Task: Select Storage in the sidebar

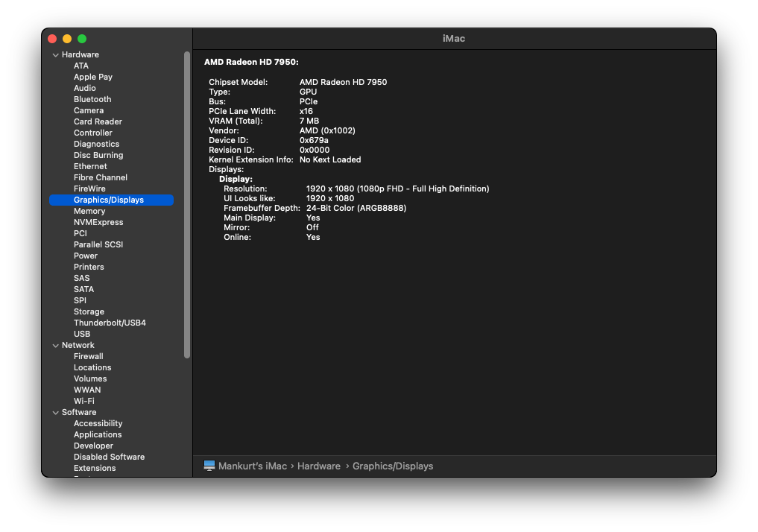Action: click(88, 311)
